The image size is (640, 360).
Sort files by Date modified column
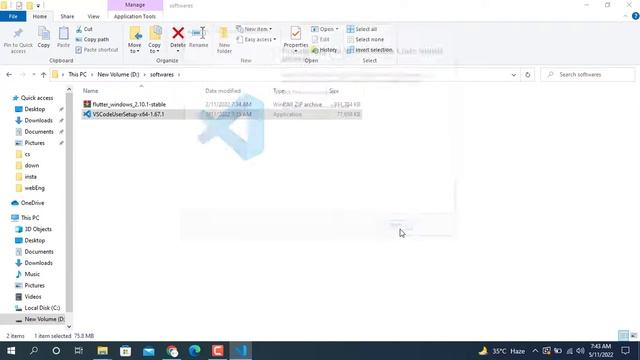click(x=223, y=91)
